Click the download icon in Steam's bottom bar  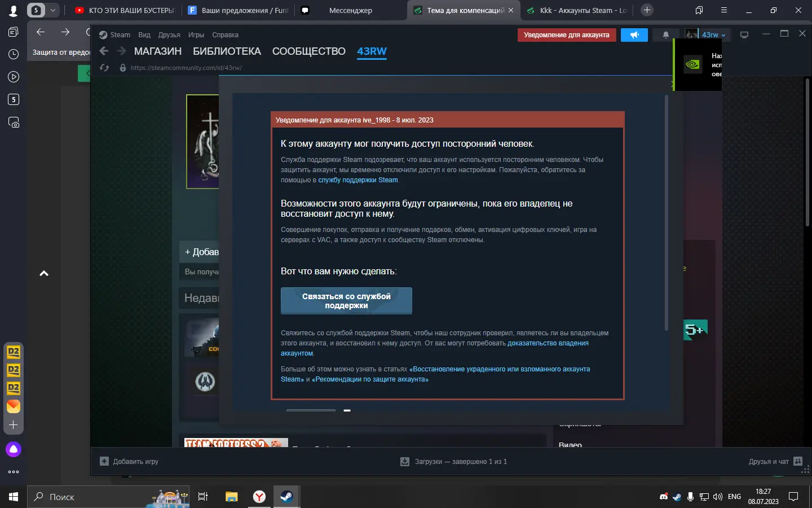click(405, 462)
